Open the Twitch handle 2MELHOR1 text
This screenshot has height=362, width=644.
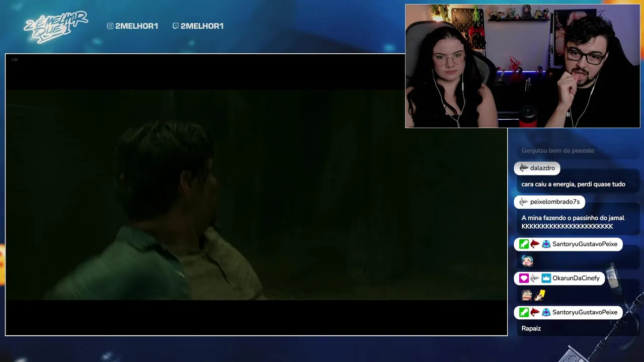click(202, 26)
